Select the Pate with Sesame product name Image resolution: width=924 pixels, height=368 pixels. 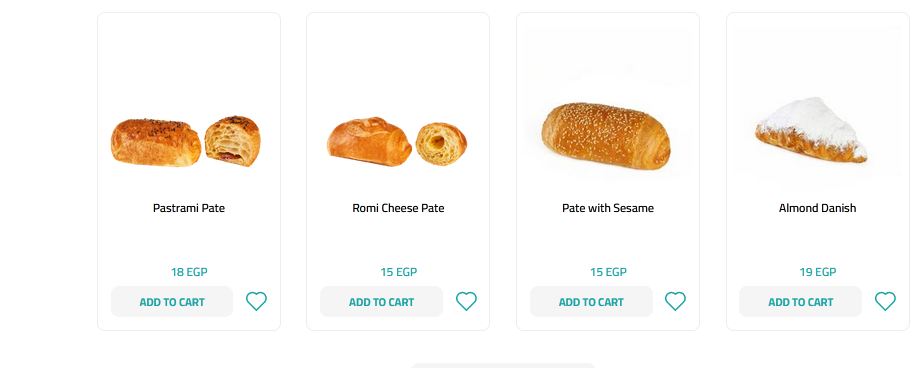click(x=608, y=208)
